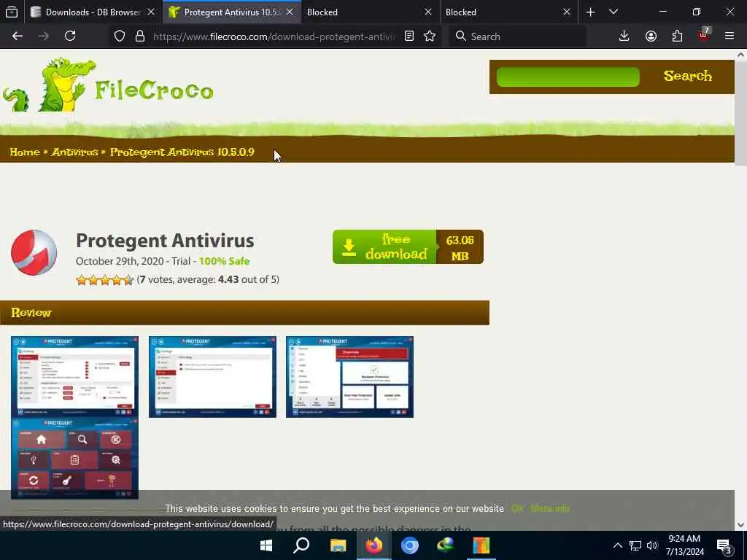Select the Protegent Antivirus 10.5 tab

pyautogui.click(x=232, y=12)
